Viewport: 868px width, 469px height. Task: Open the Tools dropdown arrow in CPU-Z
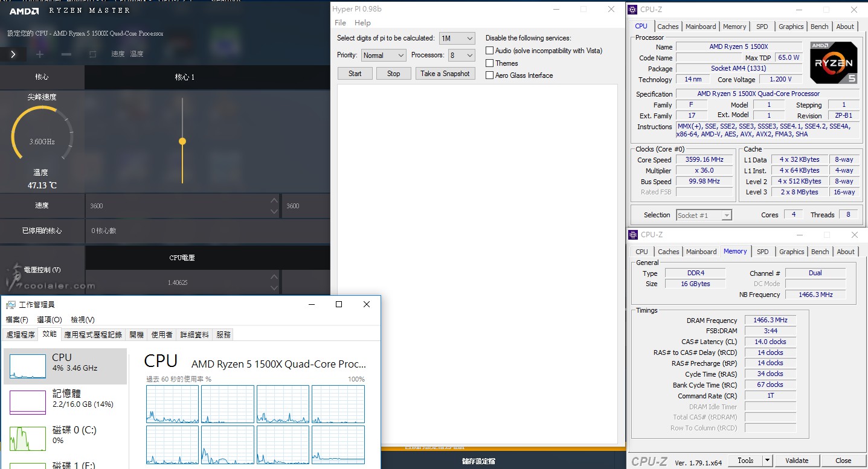(768, 461)
